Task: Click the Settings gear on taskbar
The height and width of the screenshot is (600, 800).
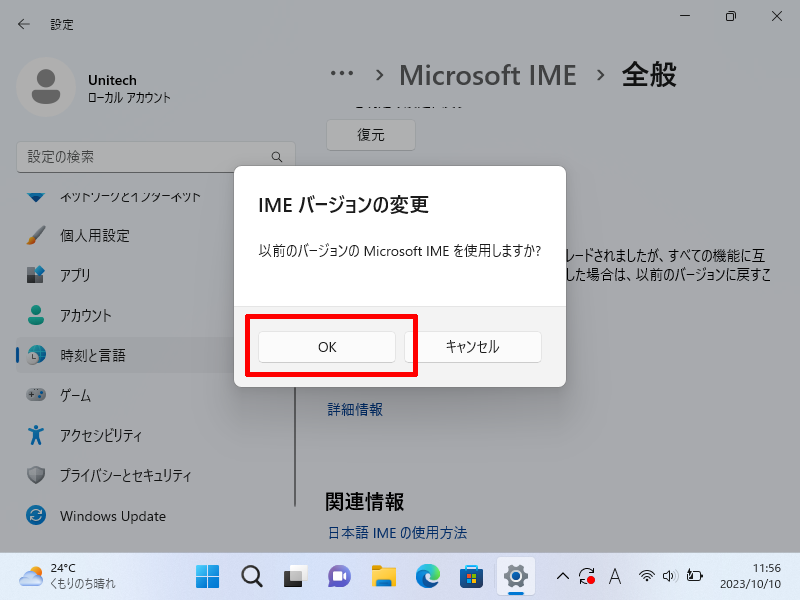Action: pos(516,577)
